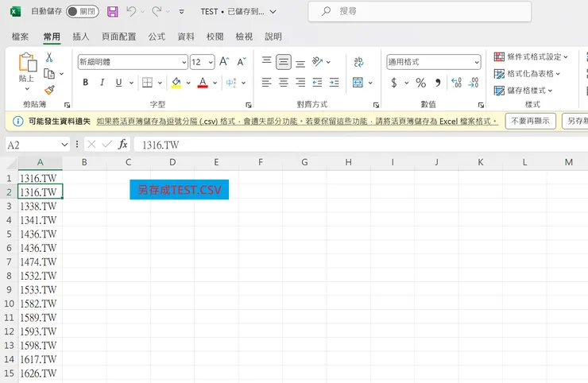Click the Save disk icon

click(x=112, y=12)
